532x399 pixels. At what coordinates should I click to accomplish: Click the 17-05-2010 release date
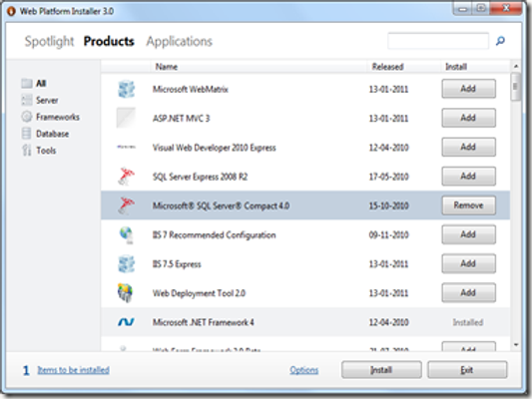tap(389, 177)
